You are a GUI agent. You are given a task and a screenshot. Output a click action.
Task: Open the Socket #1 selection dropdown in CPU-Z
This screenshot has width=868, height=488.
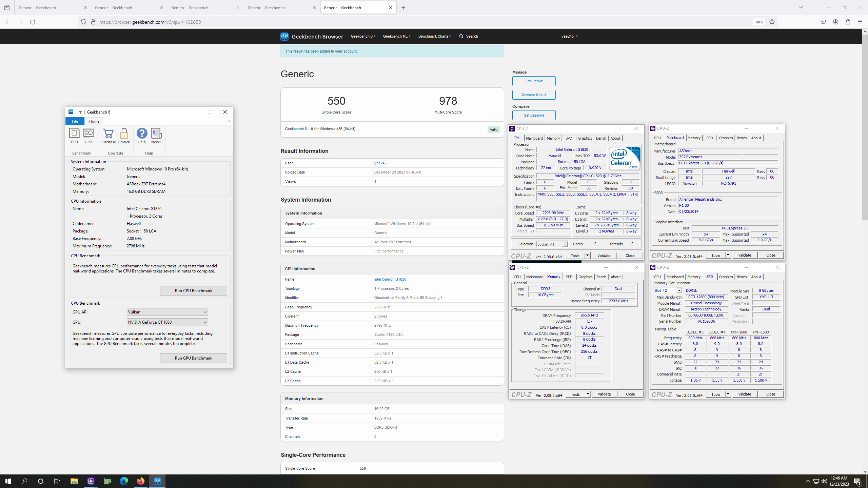(x=552, y=244)
